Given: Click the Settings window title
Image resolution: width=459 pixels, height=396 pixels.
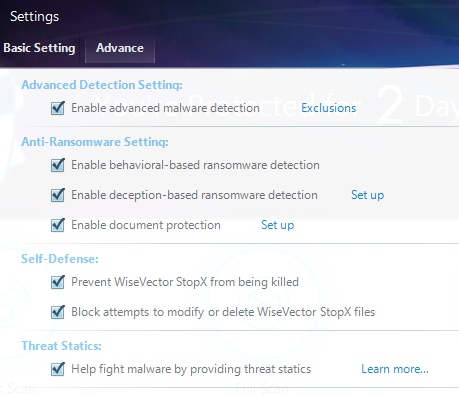Looking at the screenshot, I should (34, 17).
